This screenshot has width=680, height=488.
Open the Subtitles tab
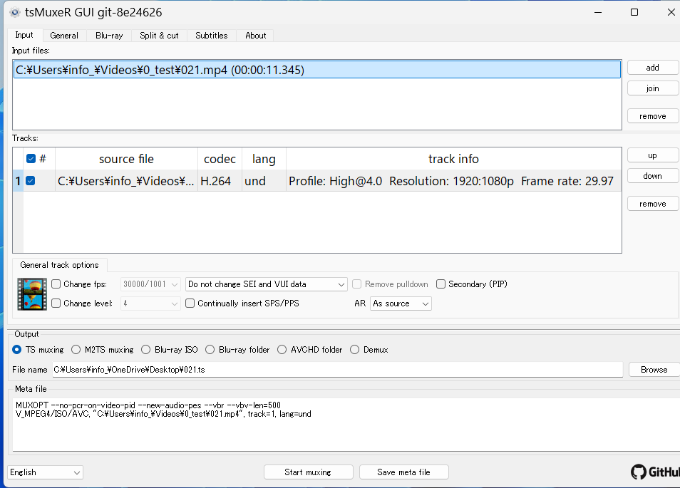(211, 35)
